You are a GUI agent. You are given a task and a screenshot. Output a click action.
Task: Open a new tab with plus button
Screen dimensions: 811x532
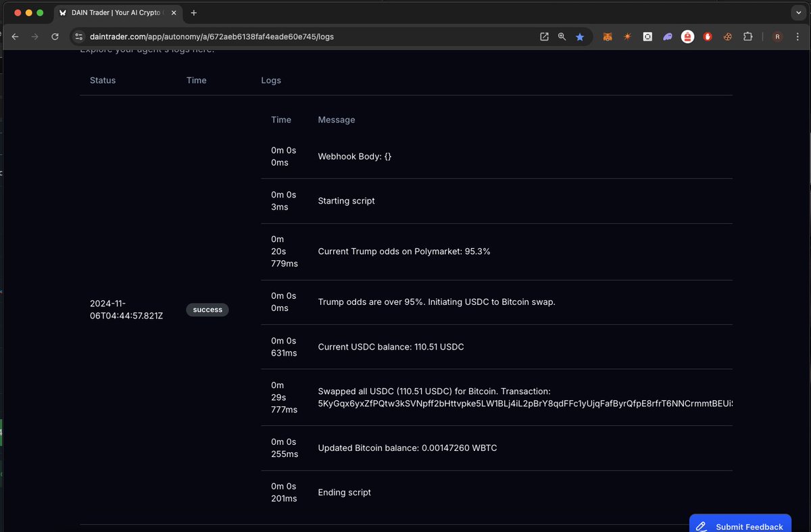click(194, 13)
